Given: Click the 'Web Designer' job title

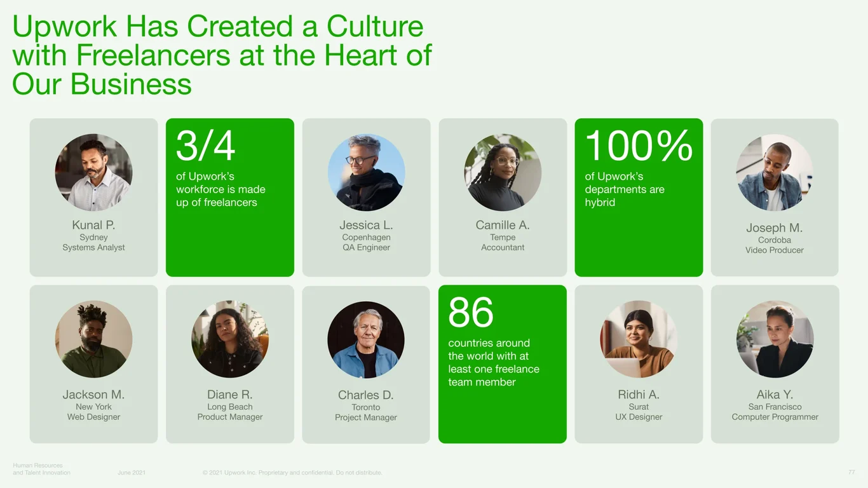Looking at the screenshot, I should coord(93,417).
